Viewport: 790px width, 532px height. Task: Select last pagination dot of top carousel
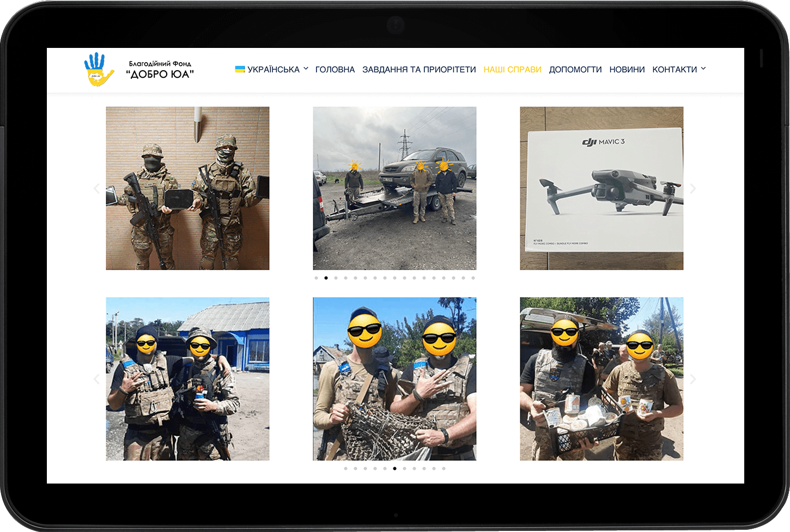point(473,278)
